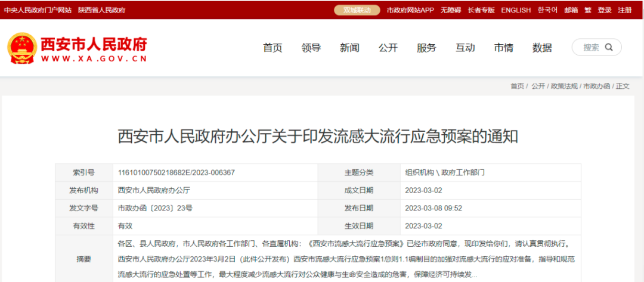Open 中央人民政府门户网站 link
Screen dimensions: 644x282
coord(38,10)
